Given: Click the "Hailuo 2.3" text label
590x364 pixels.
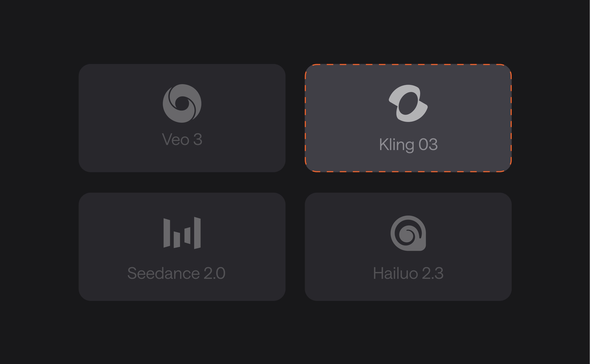Looking at the screenshot, I should pos(408,273).
